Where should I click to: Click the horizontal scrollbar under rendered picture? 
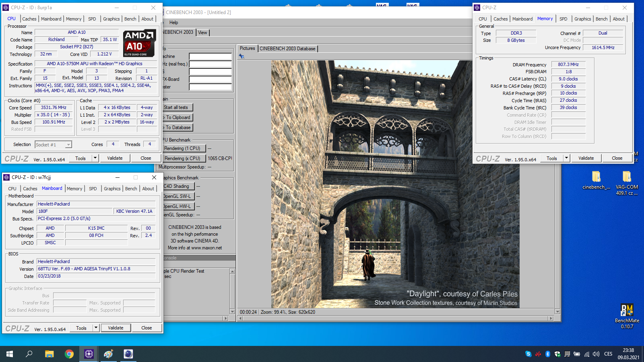(396, 318)
